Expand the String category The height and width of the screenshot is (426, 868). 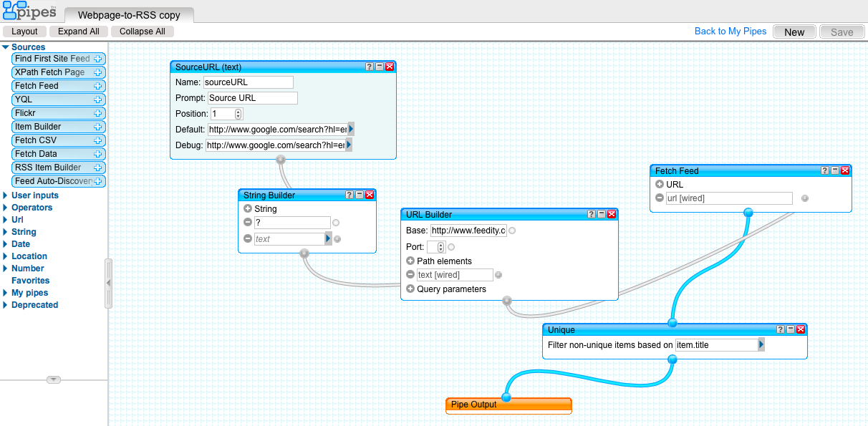tap(6, 232)
